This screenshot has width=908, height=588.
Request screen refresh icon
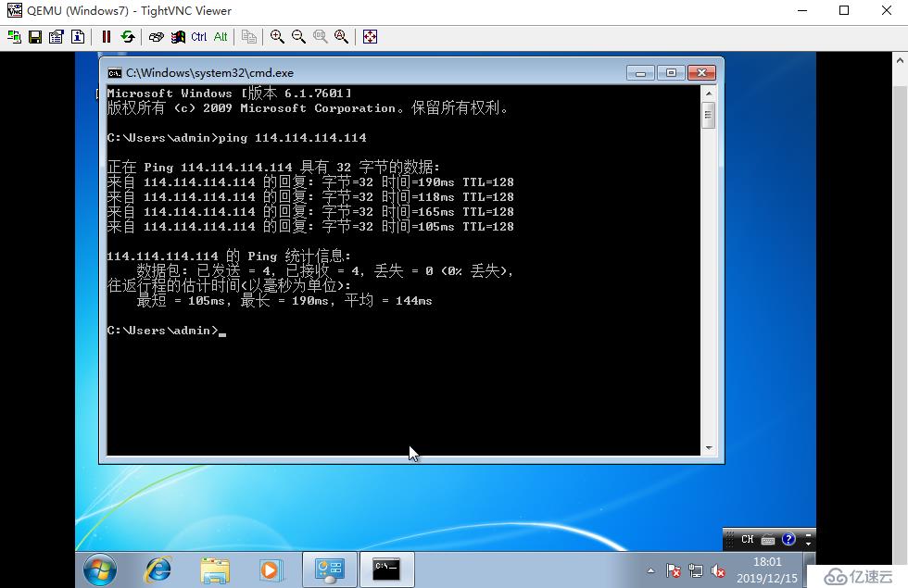(x=128, y=37)
